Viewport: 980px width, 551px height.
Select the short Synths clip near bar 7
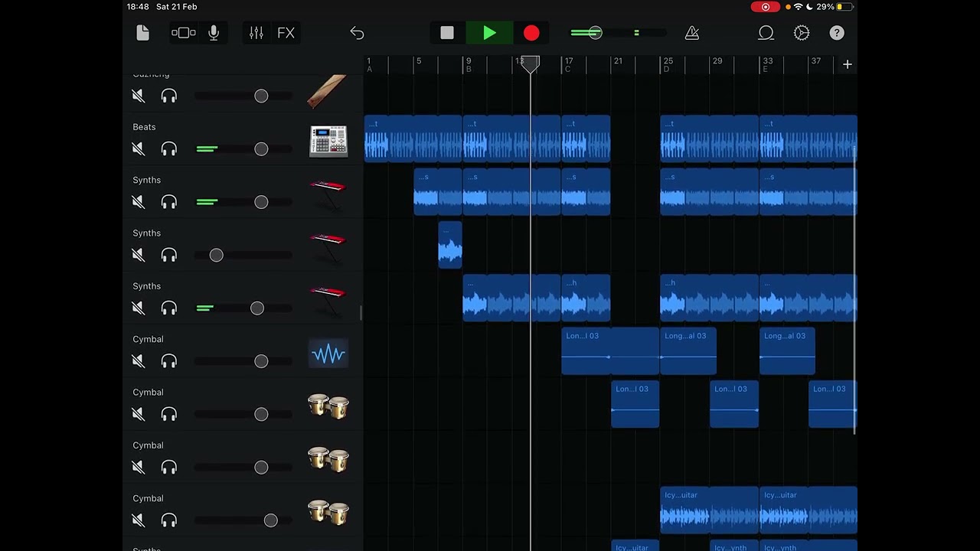point(450,245)
